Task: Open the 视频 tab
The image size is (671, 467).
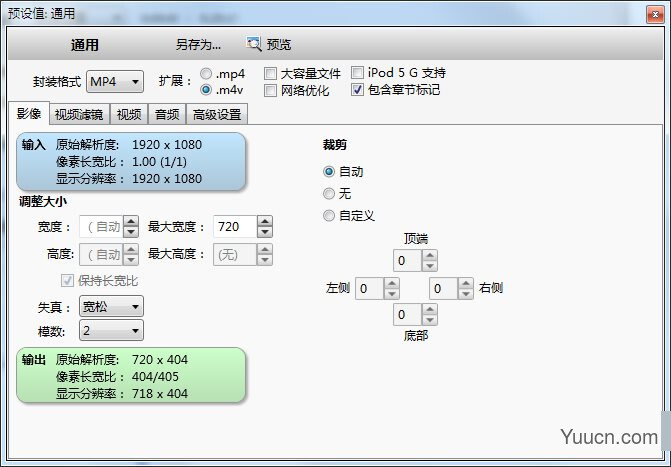Action: pyautogui.click(x=129, y=114)
